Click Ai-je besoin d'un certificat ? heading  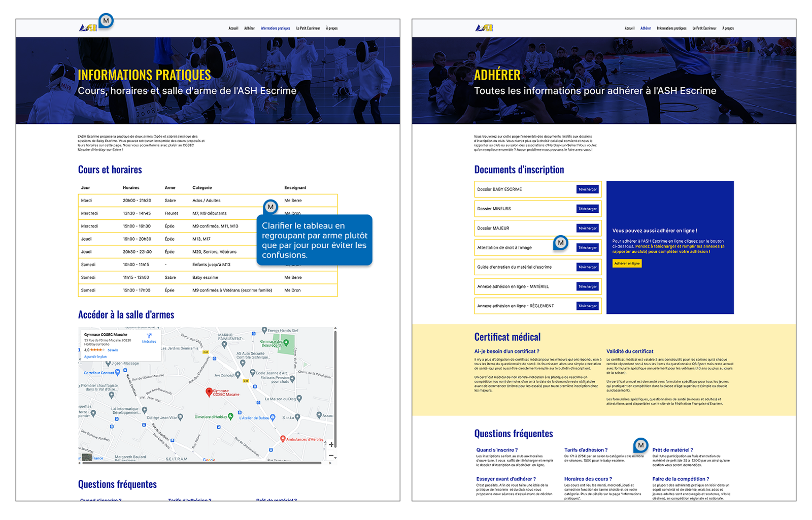506,351
